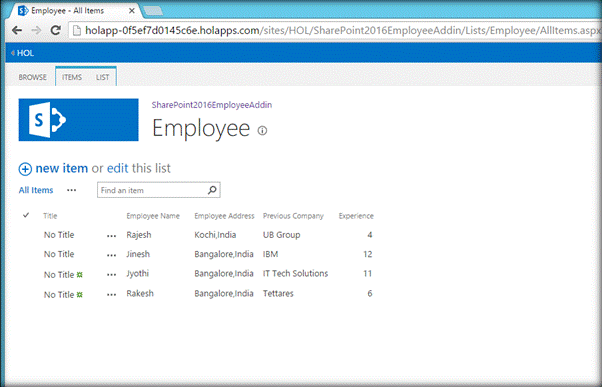The image size is (602, 387).
Task: Sort by Previous Company column header
Action: 293,216
